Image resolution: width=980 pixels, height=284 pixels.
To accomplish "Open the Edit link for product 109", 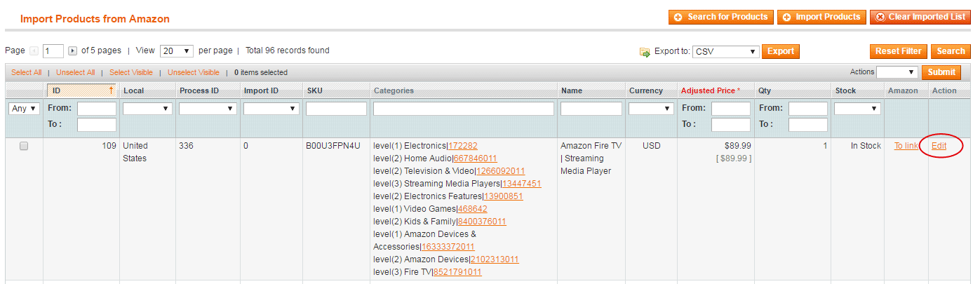I will [x=939, y=146].
